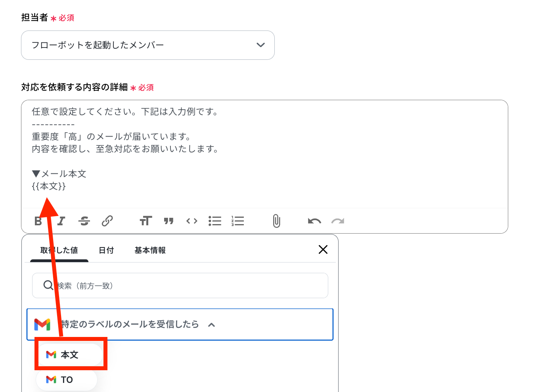Viewport: 536px width, 392px height.
Task: Click the Gmail logo beside 特定のラベルのメールを受信したら
Action: tap(42, 325)
